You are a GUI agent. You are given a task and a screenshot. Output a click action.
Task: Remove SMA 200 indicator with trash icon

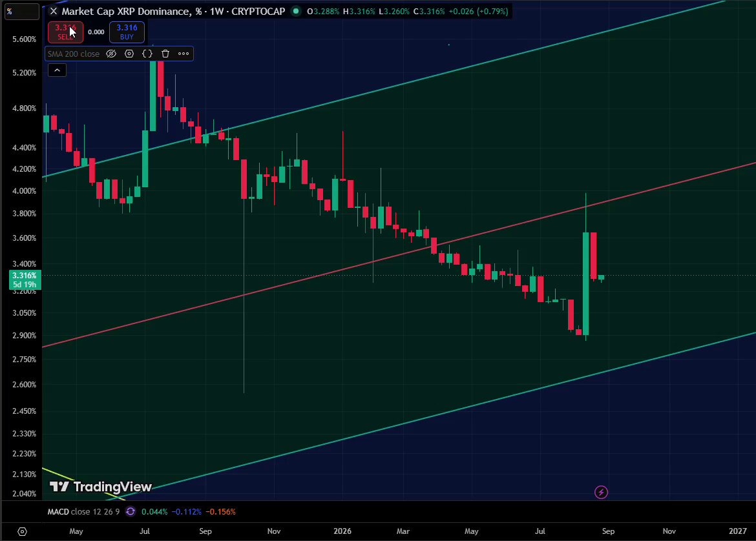pyautogui.click(x=165, y=54)
